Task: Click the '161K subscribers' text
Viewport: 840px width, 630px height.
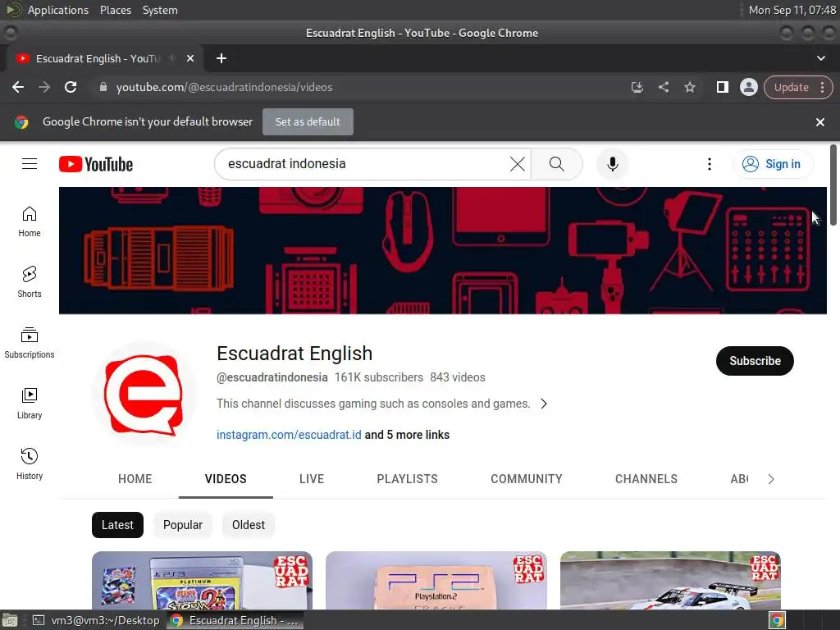Action: [x=379, y=377]
